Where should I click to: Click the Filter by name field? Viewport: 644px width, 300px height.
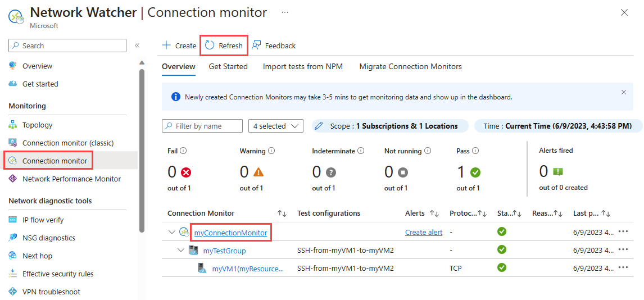(202, 126)
